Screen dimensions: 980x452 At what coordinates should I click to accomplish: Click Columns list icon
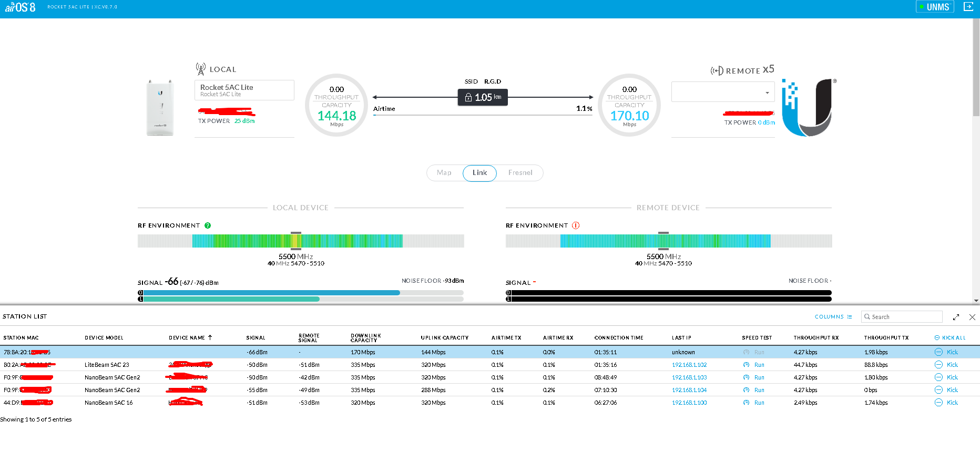pyautogui.click(x=850, y=317)
